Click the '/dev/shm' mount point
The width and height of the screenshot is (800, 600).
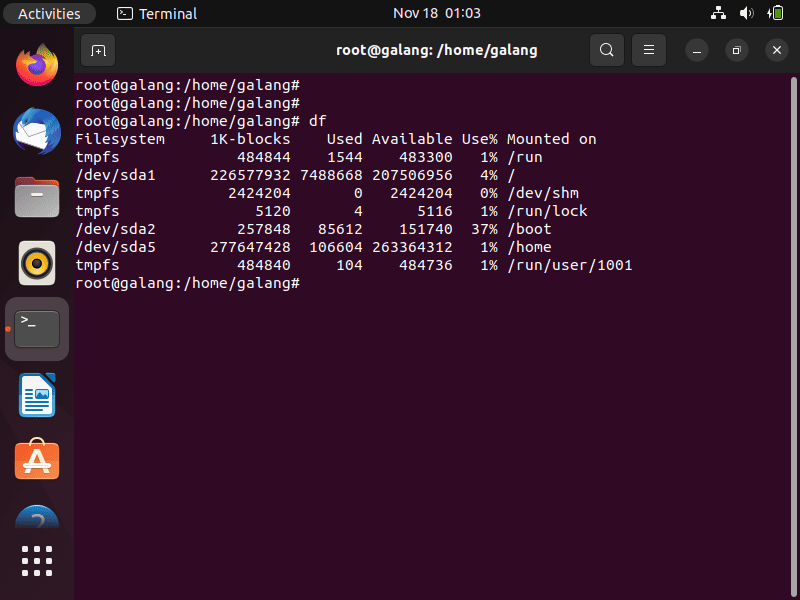coord(543,193)
